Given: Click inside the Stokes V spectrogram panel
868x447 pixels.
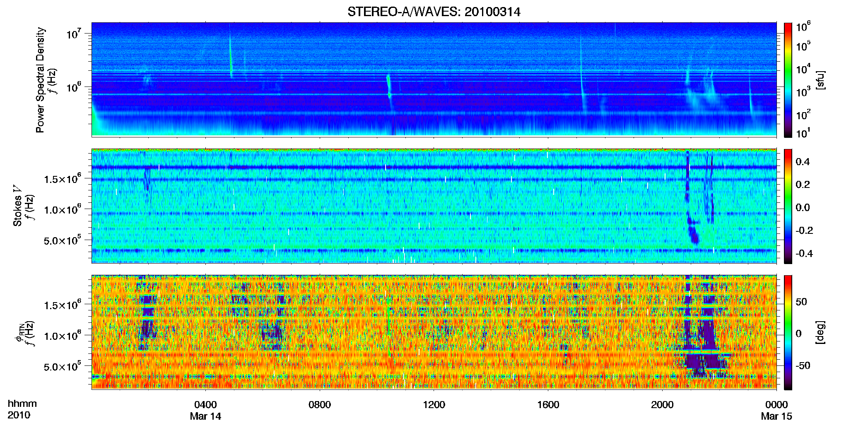Looking at the screenshot, I should tap(434, 206).
